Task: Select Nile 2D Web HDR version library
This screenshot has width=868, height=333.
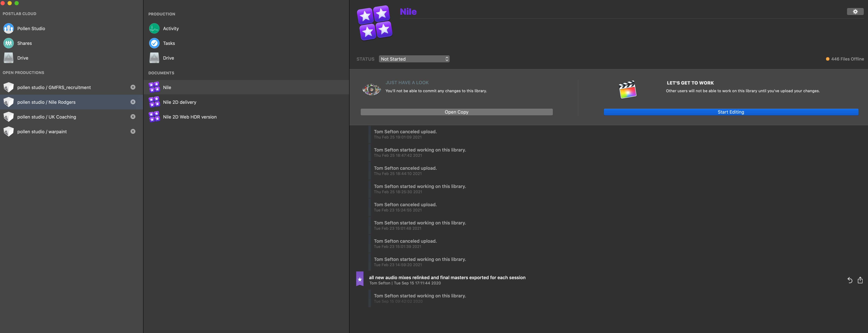Action: coord(246,117)
